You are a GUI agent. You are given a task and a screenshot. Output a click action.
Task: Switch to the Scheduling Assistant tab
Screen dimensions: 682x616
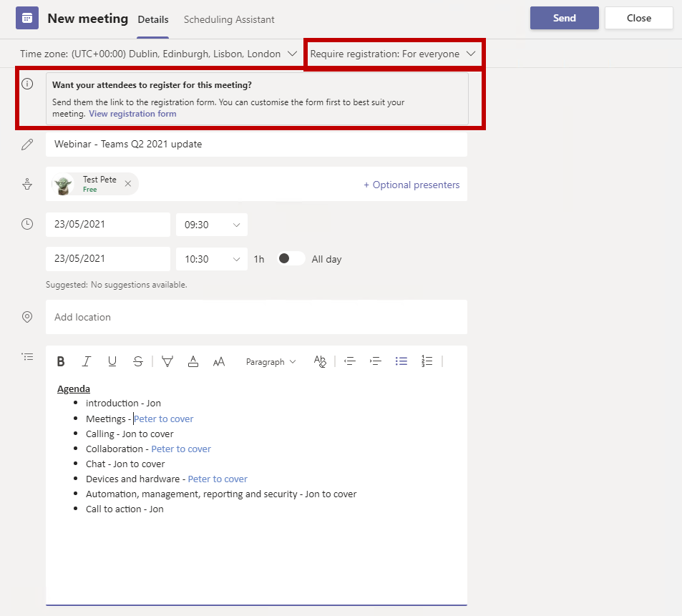[x=229, y=19]
